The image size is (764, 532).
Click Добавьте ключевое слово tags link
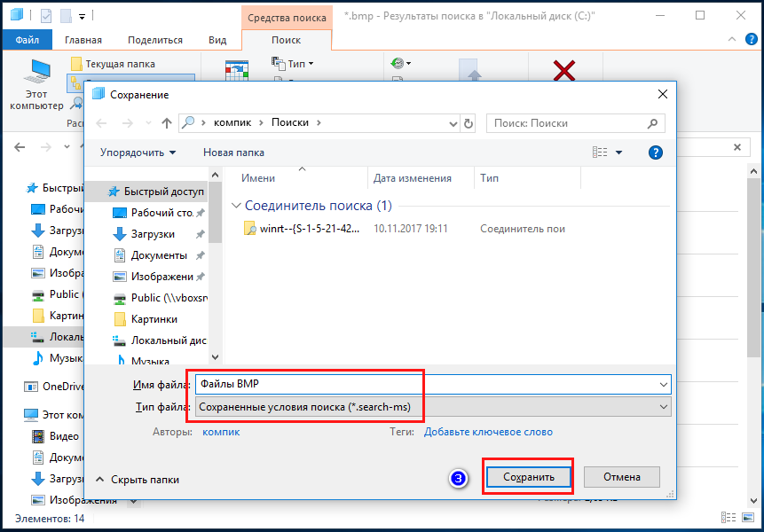pyautogui.click(x=488, y=432)
